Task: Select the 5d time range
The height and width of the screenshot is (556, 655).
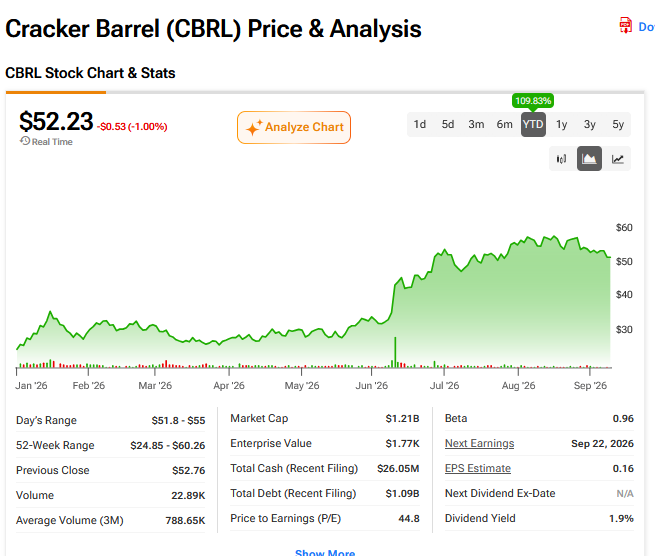Action: [448, 124]
